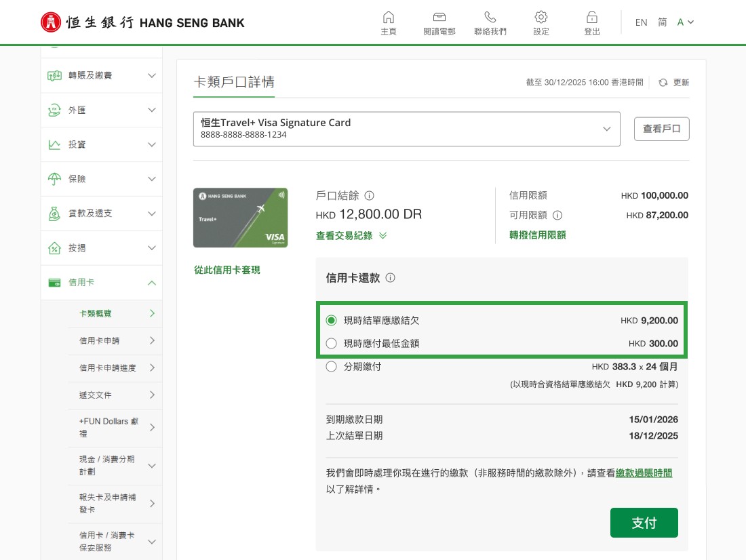This screenshot has height=560, width=746.
Task: Click info icon beside account balance
Action: [x=370, y=195]
